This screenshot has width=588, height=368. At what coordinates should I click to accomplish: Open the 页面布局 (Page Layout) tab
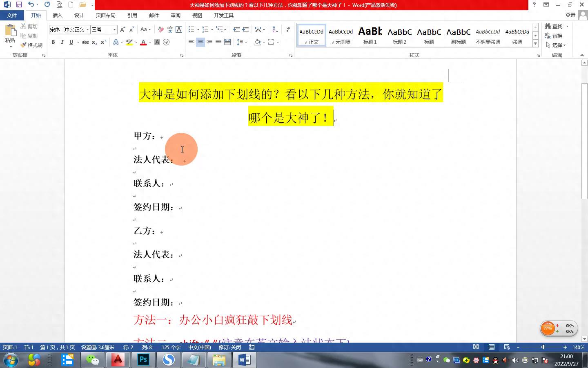click(x=105, y=15)
